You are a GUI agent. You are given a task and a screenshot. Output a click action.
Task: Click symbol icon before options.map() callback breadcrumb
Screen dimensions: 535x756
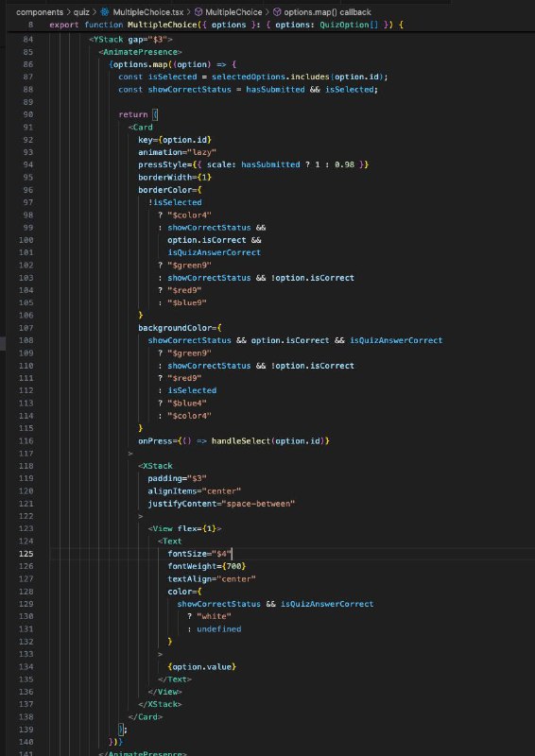(277, 12)
